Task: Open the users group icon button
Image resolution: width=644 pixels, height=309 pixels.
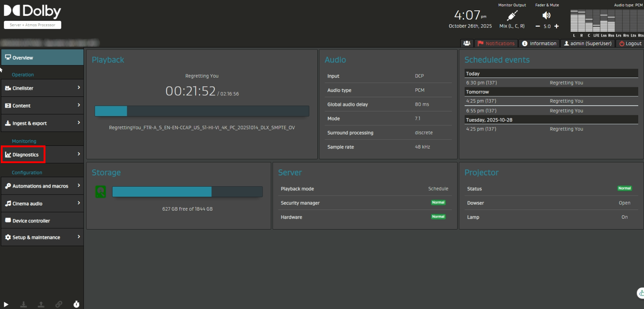Action: click(x=467, y=44)
